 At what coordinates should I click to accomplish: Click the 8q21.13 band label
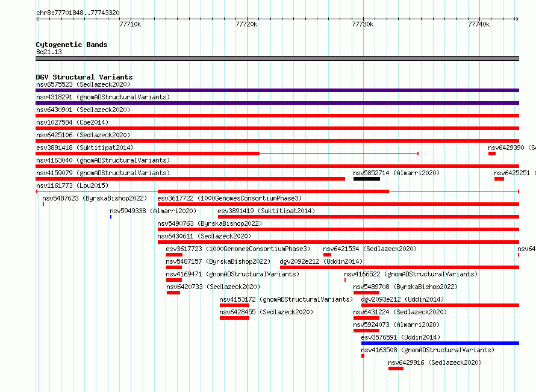pos(49,52)
